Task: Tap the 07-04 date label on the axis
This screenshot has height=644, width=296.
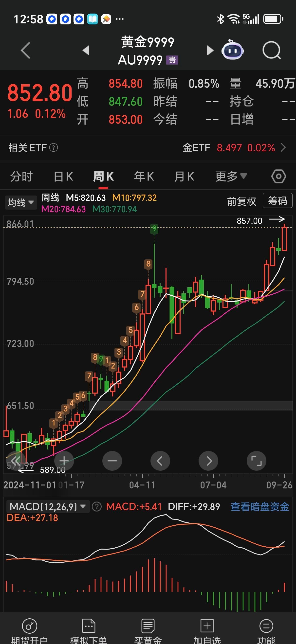Action: coord(213,485)
